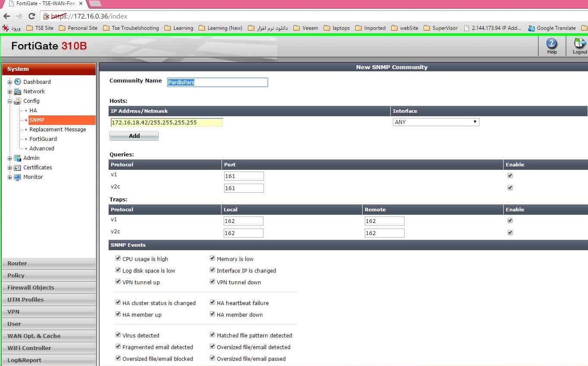The width and height of the screenshot is (588, 366).
Task: Click the Config folder icon
Action: [x=17, y=101]
